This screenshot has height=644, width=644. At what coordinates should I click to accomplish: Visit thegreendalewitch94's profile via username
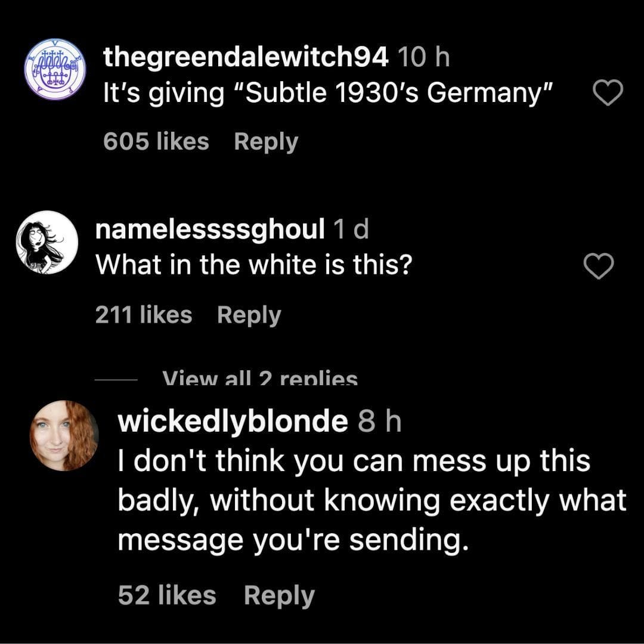tap(246, 57)
